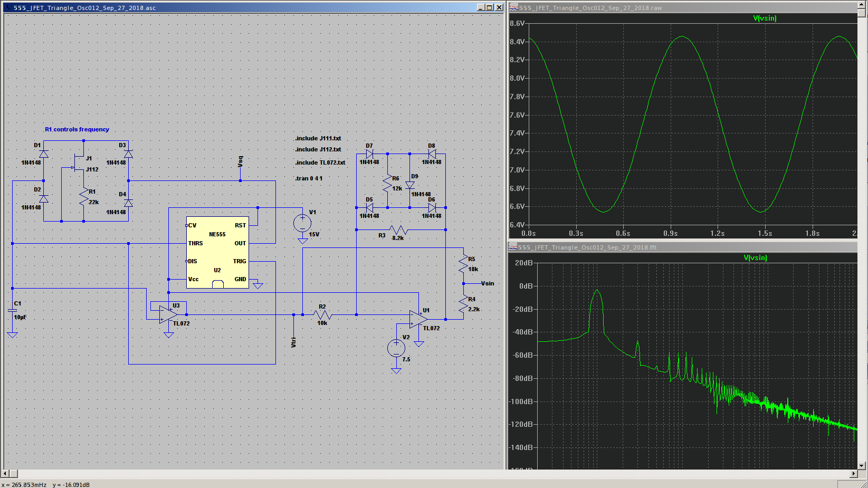Viewport: 868px width, 488px height.
Task: Select the D1 1N4148 diode symbol
Action: click(44, 154)
